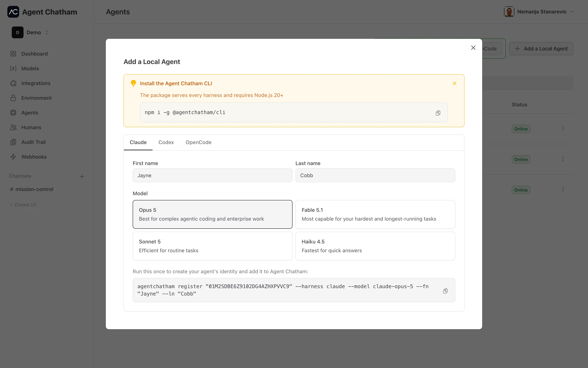Click the second agent's Online status badge
This screenshot has height=368, width=588.
521,159
